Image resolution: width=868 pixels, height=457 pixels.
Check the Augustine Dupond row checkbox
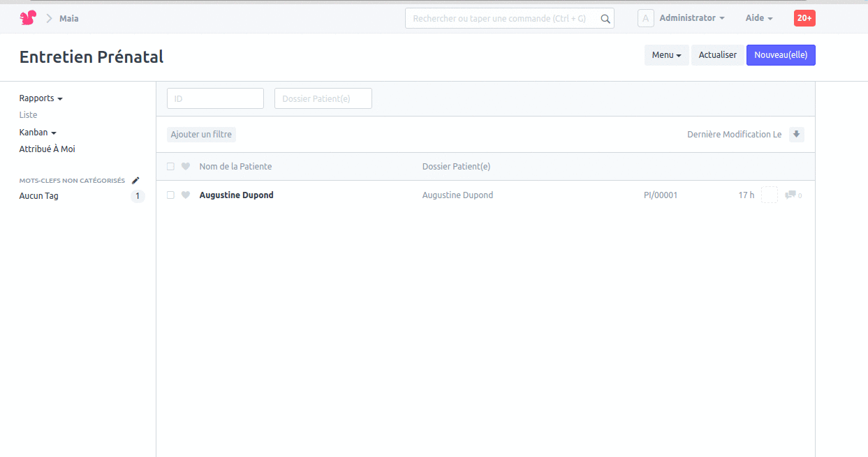(x=170, y=195)
